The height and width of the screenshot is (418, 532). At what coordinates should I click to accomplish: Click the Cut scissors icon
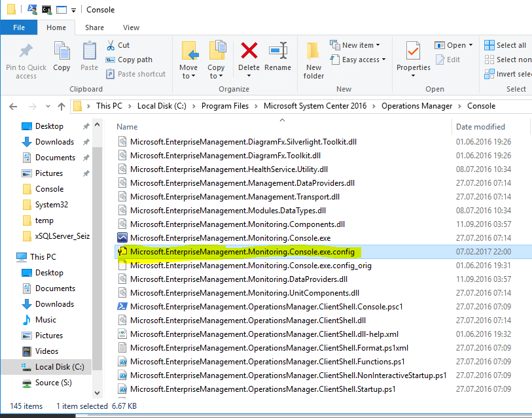[x=111, y=45]
